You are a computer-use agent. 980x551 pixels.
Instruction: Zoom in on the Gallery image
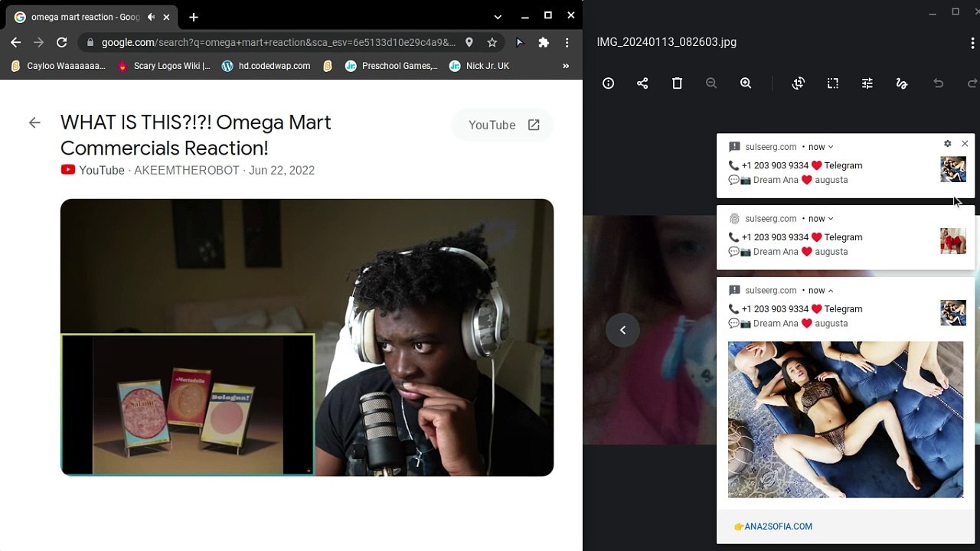[x=746, y=83]
